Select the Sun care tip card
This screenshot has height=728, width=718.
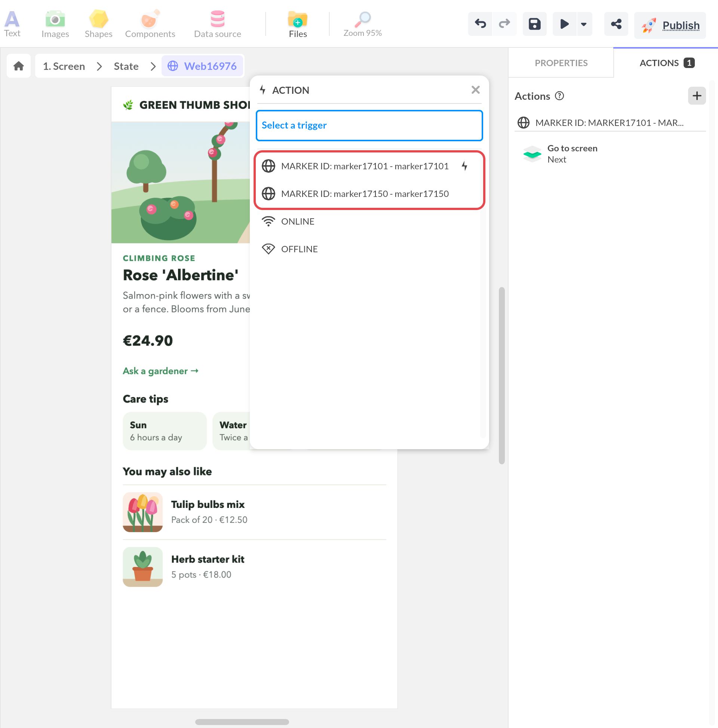tap(165, 431)
